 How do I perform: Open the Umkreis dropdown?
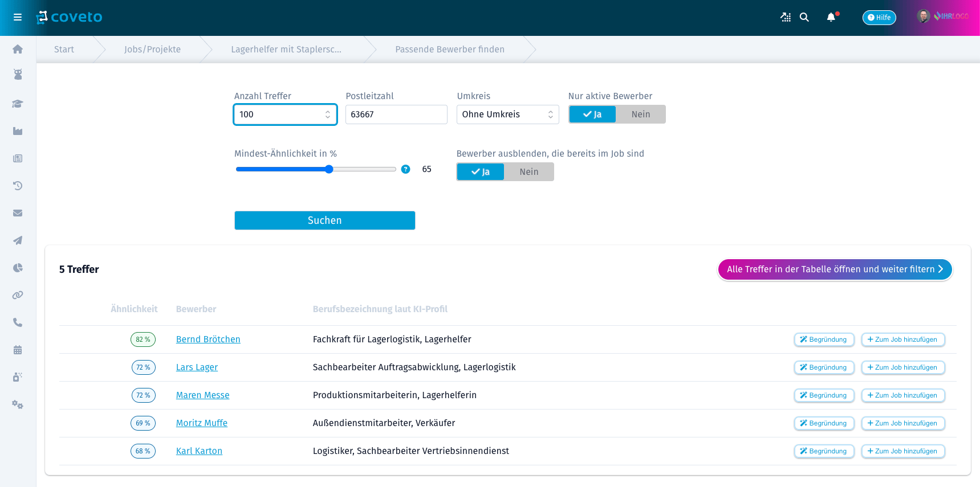click(x=507, y=114)
